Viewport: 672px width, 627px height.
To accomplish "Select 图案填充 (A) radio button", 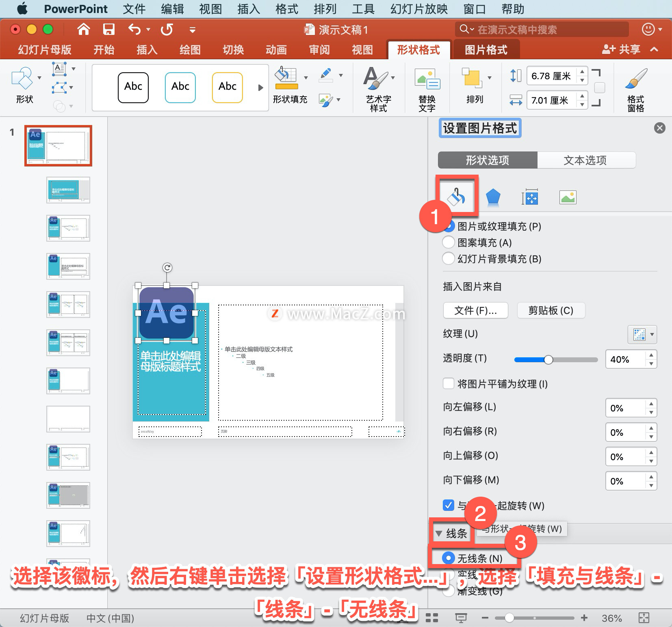I will (448, 242).
